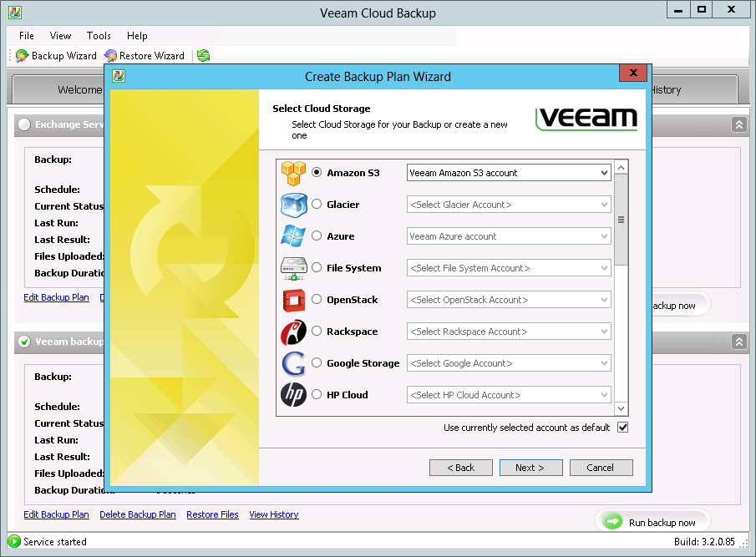756x557 pixels.
Task: Collapse the Exchange Server plan panel chevron
Action: pyautogui.click(x=738, y=124)
